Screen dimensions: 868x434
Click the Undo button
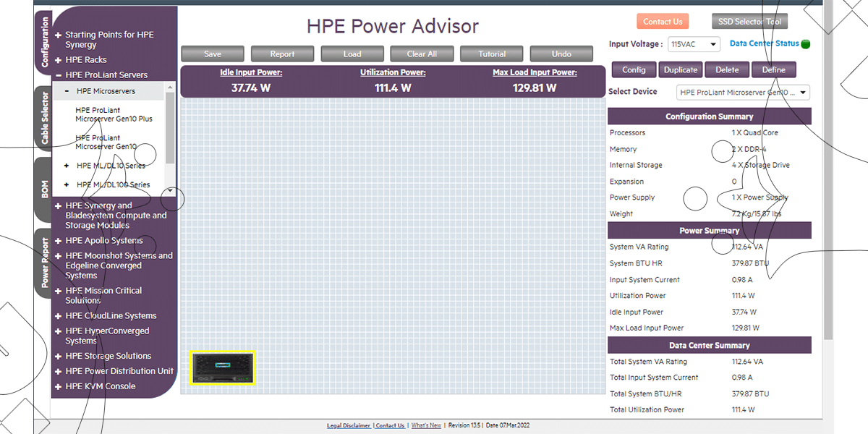pos(561,54)
